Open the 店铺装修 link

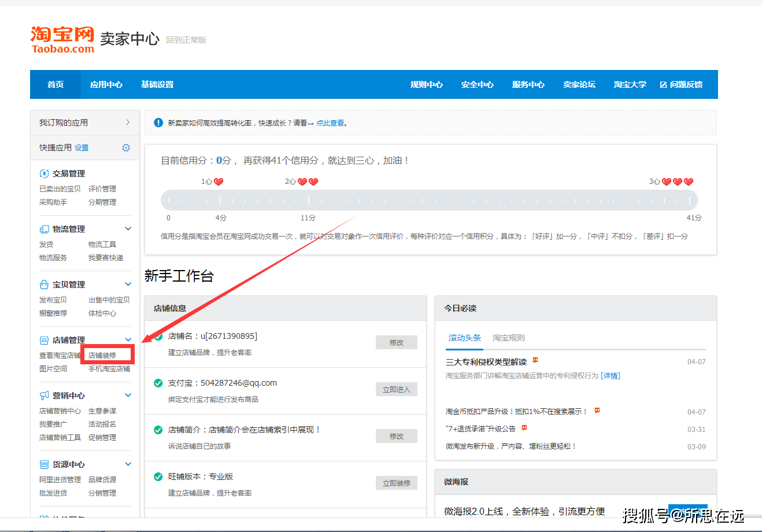pos(102,355)
